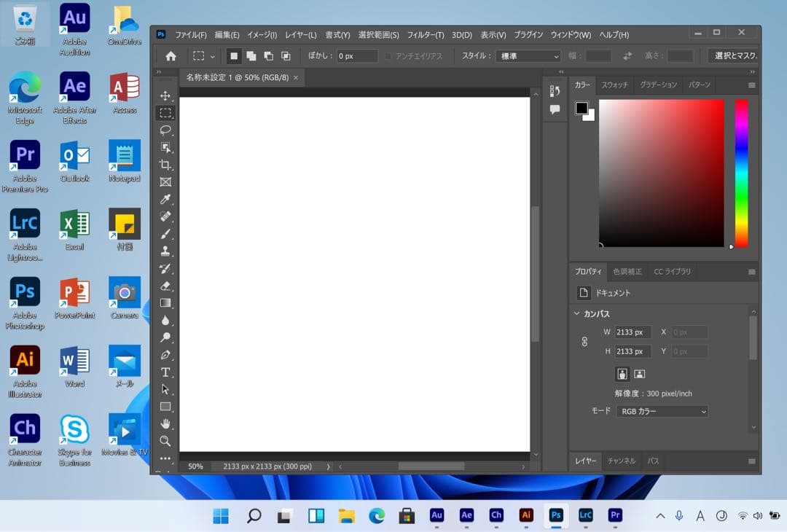This screenshot has width=787, height=532.
Task: Open the スタイル dropdown
Action: (528, 56)
